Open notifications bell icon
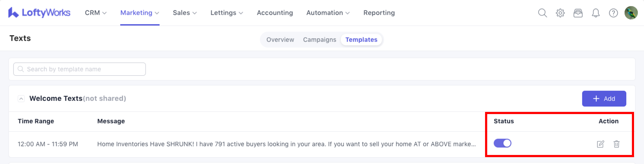Screen dimensions: 644x164 point(595,13)
